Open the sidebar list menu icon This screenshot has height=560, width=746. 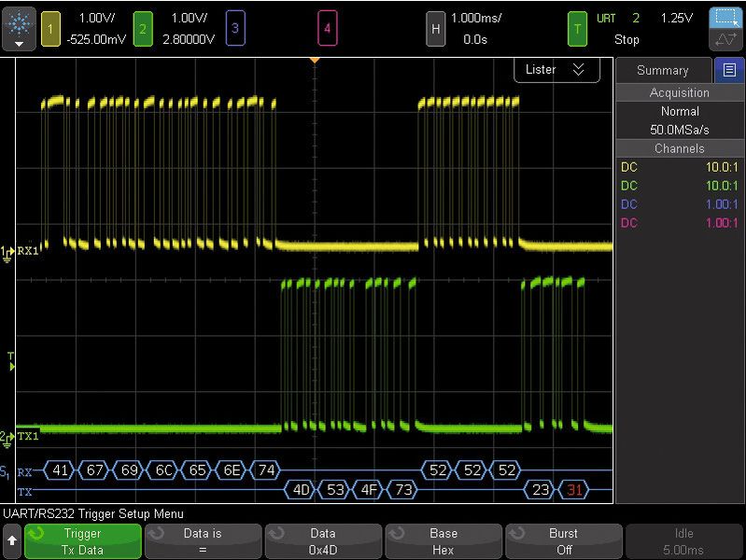point(728,70)
